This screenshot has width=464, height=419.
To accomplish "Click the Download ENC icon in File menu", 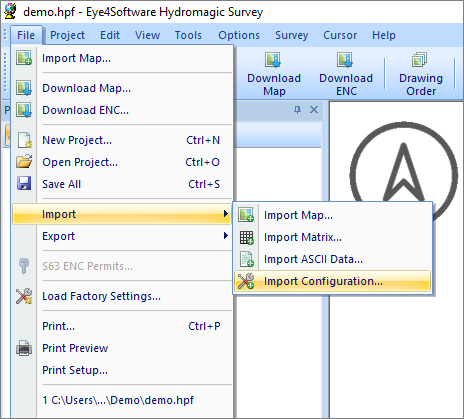I will point(24,110).
